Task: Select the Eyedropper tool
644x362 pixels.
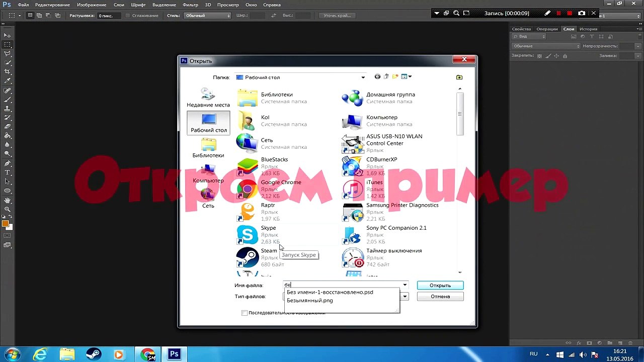Action: [8, 80]
